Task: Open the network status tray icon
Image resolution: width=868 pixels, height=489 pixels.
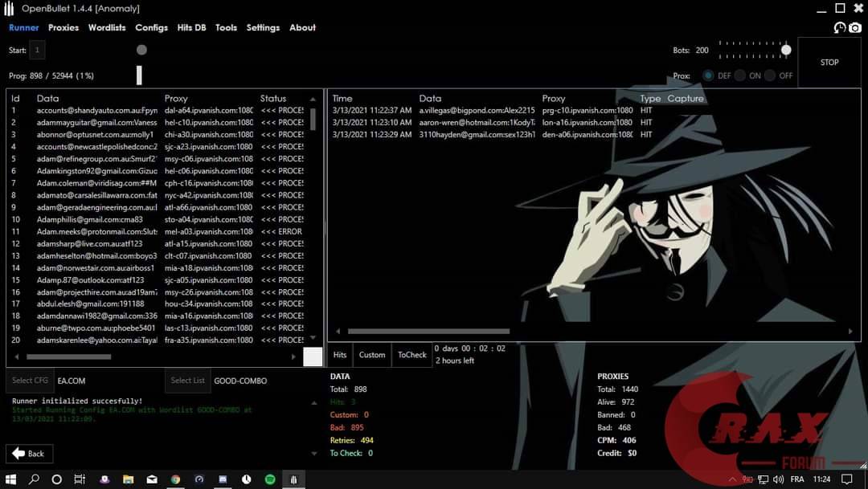Action: click(763, 479)
